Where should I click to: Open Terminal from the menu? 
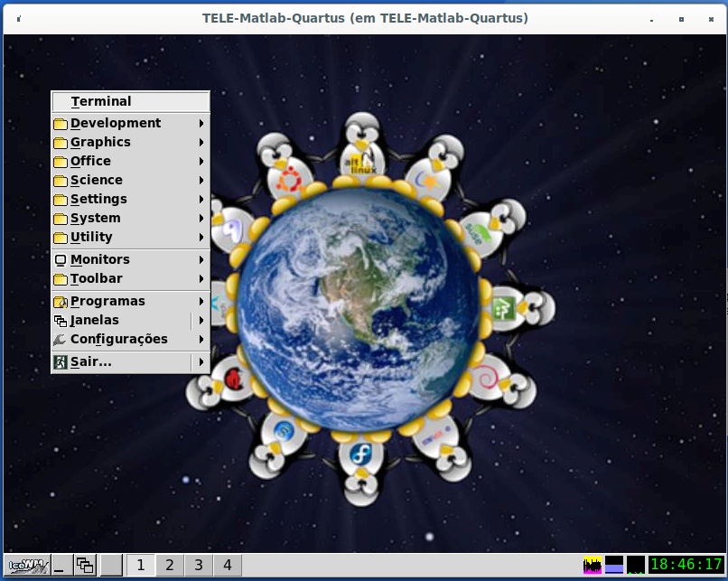coord(130,101)
